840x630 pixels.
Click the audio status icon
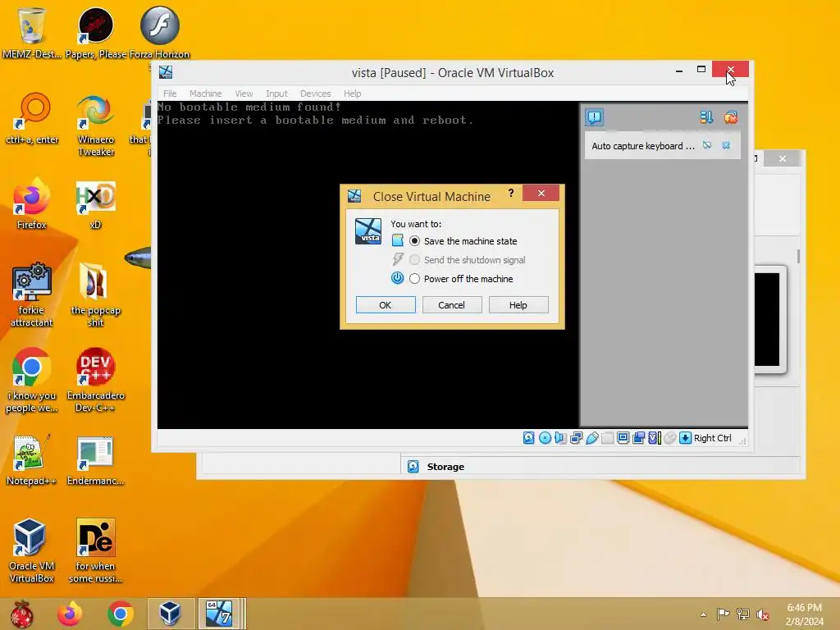pyautogui.click(x=560, y=438)
